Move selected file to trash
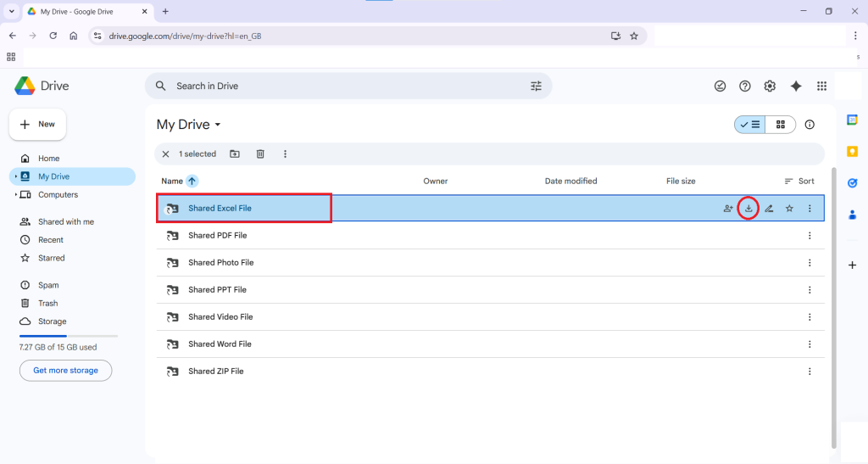868x464 pixels. 260,154
